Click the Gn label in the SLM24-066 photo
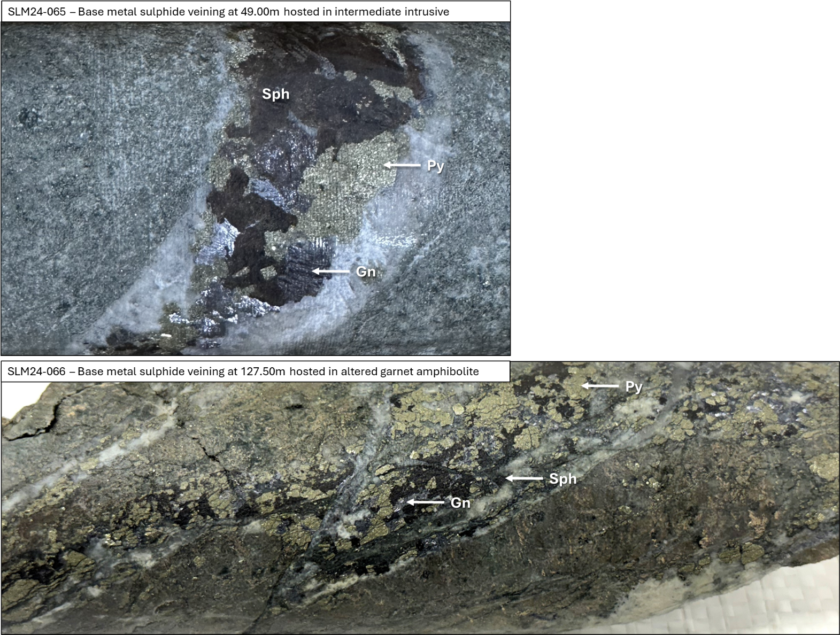 (x=460, y=502)
